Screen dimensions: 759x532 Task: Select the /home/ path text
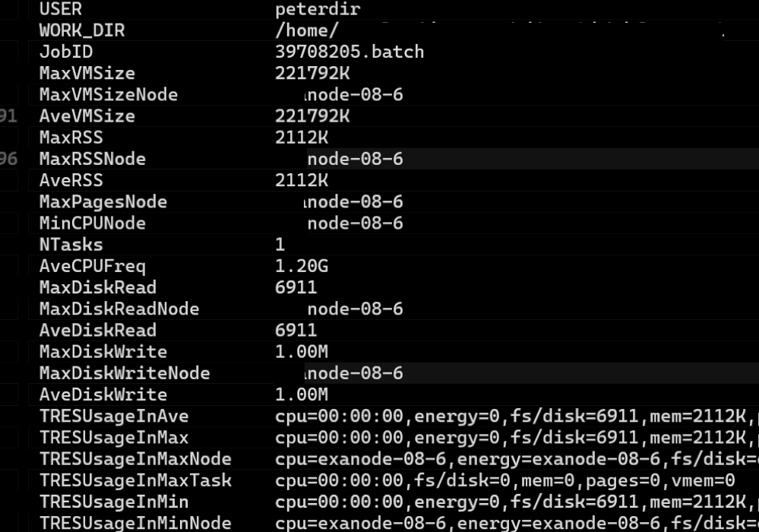tap(305, 30)
